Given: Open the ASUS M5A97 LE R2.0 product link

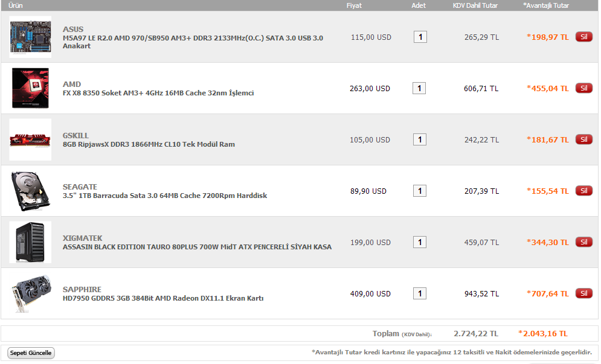Looking at the screenshot, I should (193, 38).
